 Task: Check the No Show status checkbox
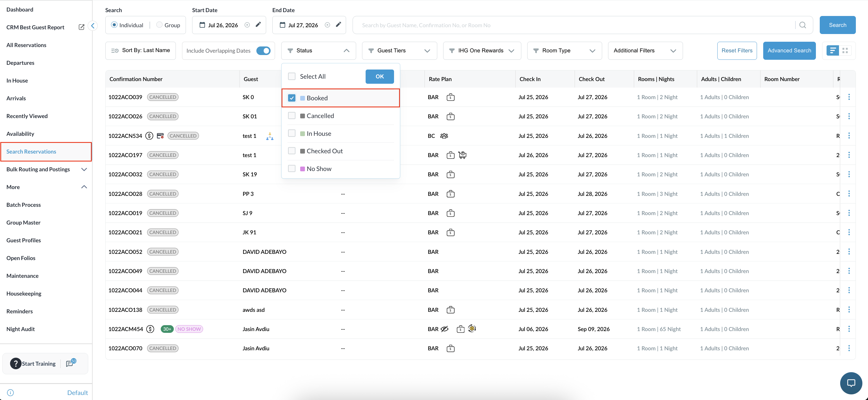[x=292, y=169]
